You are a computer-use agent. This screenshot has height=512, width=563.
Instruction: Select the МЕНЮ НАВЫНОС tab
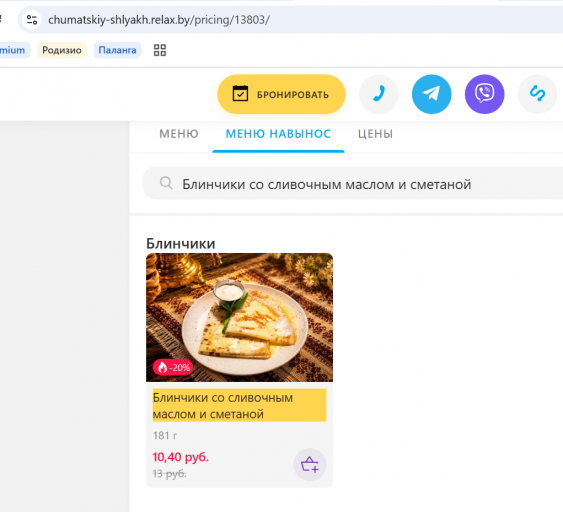[x=278, y=134]
